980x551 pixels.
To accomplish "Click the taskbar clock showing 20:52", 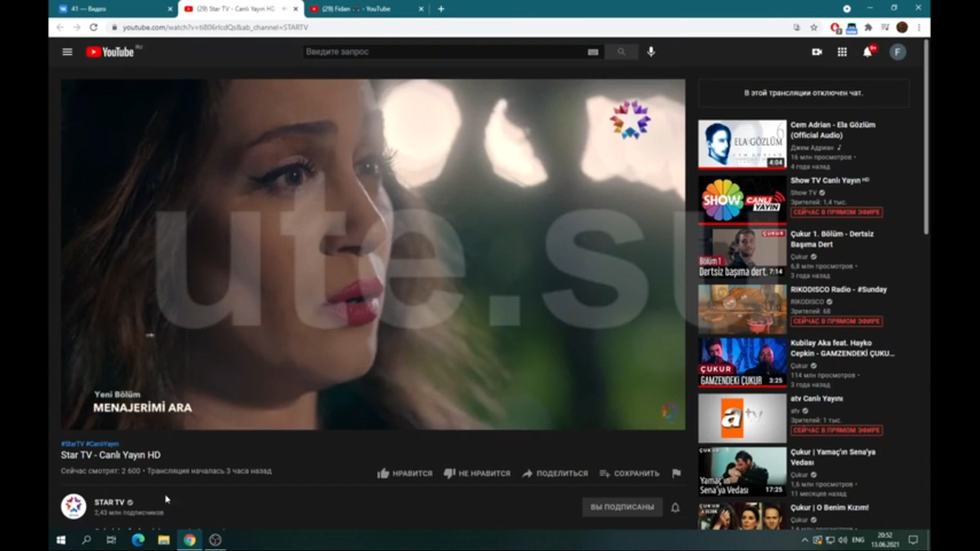I will pyautogui.click(x=885, y=540).
